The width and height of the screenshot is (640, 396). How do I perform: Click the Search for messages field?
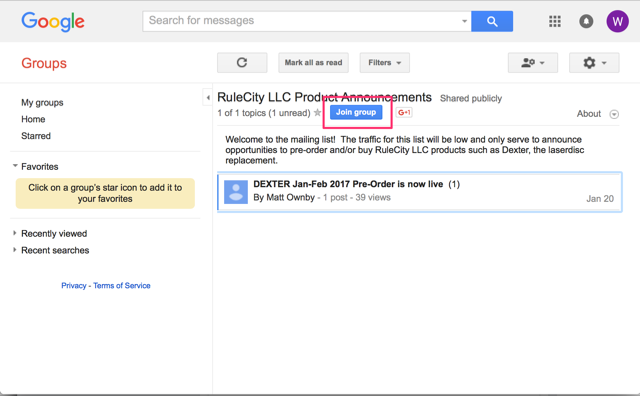tap(304, 21)
